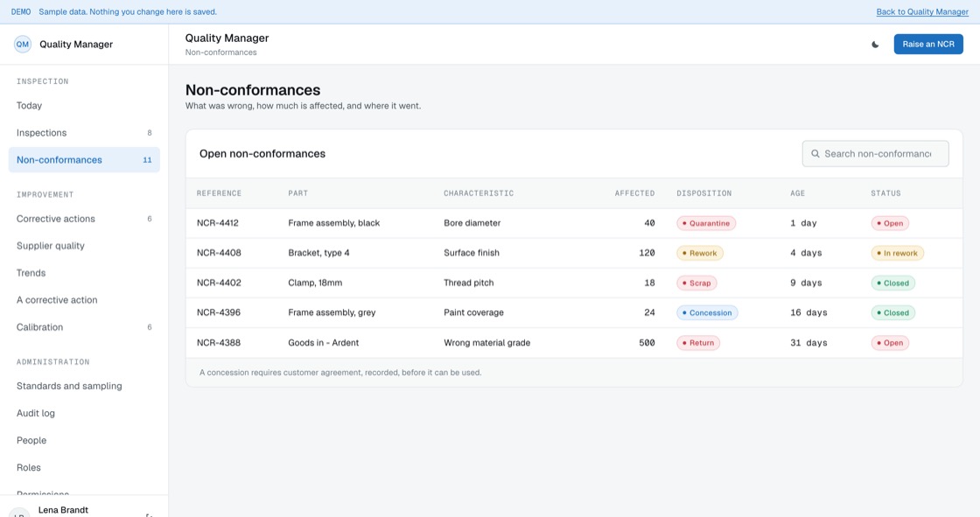Toggle dark mode with the moon icon

click(x=875, y=45)
